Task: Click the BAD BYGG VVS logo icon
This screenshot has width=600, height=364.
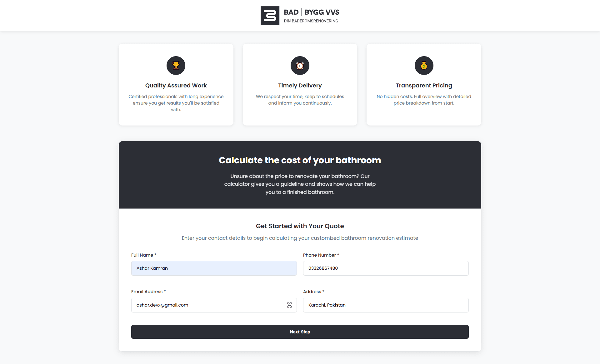Action: [x=270, y=16]
